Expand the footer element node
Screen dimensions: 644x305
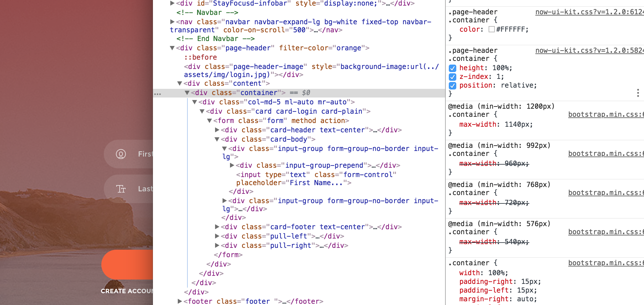[180, 301]
